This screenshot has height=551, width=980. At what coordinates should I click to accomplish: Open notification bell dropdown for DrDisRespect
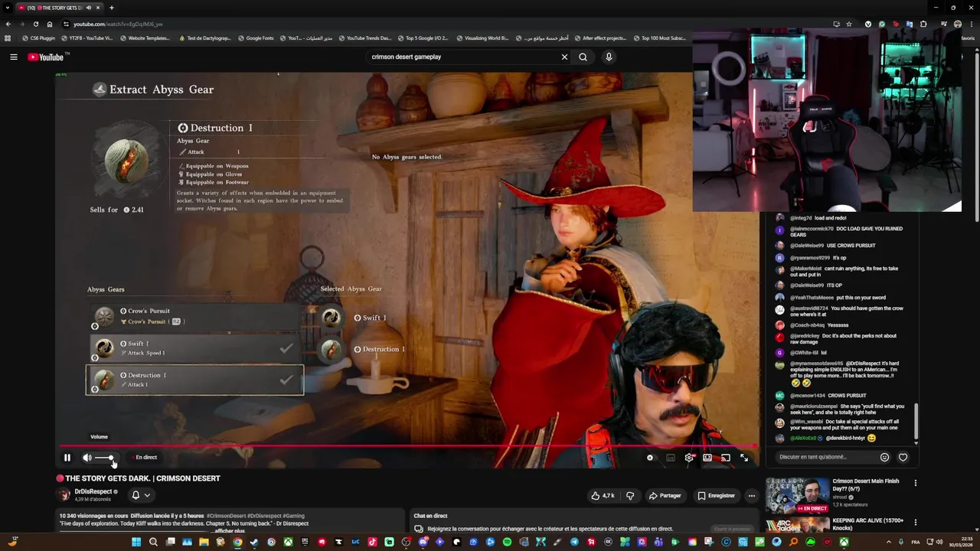[140, 495]
